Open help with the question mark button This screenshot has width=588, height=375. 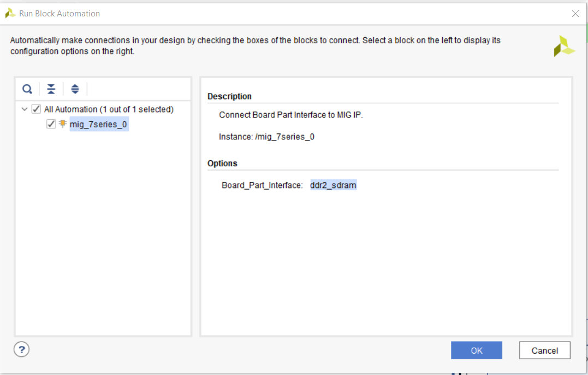pos(21,349)
